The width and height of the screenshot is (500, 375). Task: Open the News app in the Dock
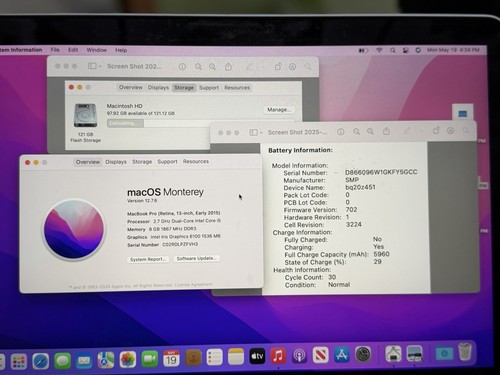pyautogui.click(x=321, y=355)
